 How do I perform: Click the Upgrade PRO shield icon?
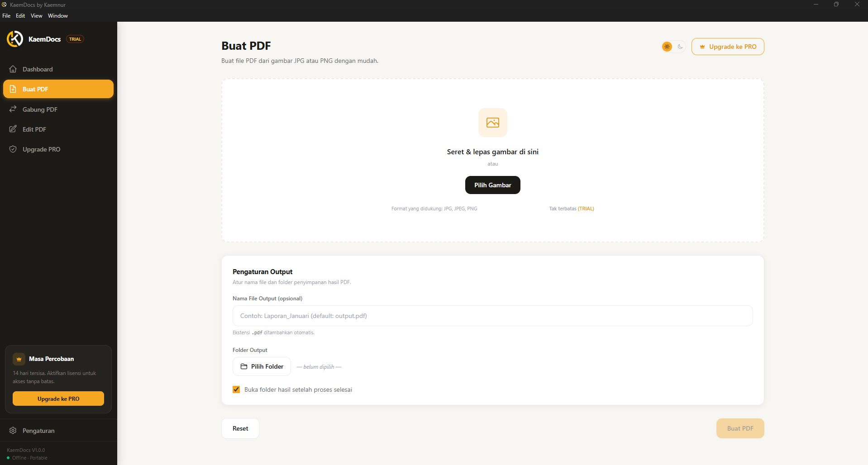(13, 149)
